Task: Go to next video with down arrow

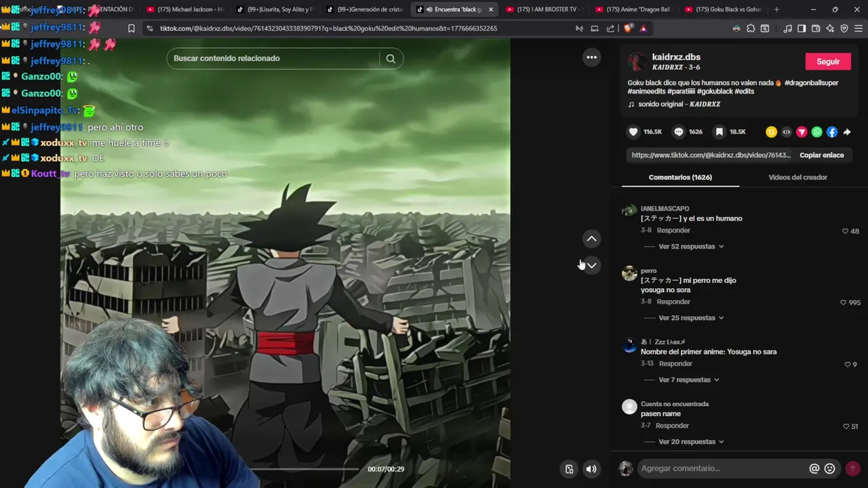Action: click(x=591, y=265)
